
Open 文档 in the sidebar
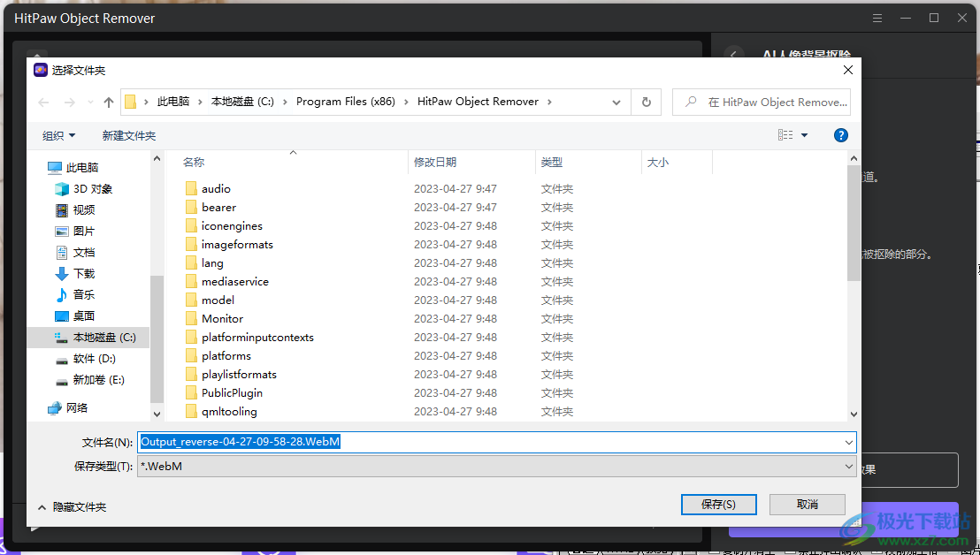[75, 252]
